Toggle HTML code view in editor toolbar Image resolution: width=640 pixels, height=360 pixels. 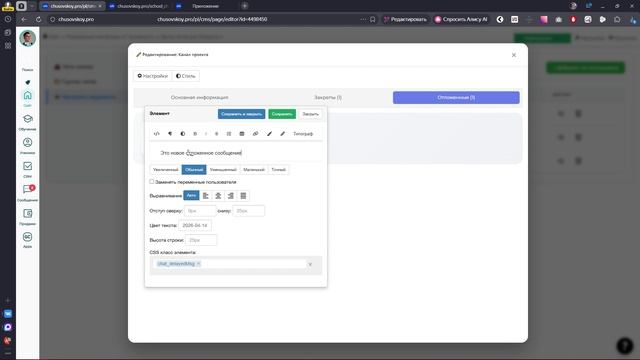[157, 134]
